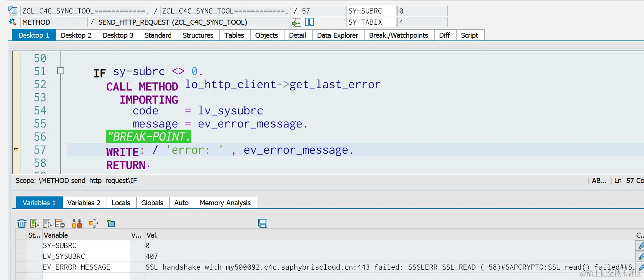Click the line number field showing 57
The image size is (644, 280).
click(323, 11)
